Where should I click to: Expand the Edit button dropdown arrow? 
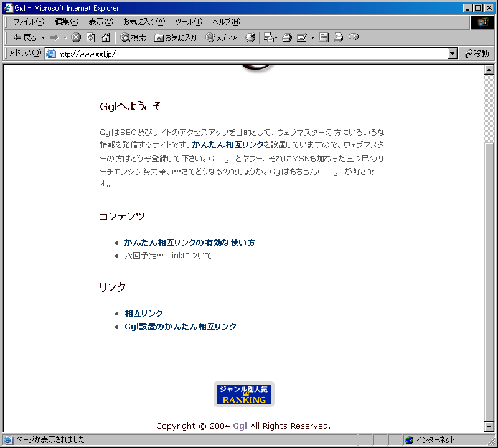pos(313,38)
